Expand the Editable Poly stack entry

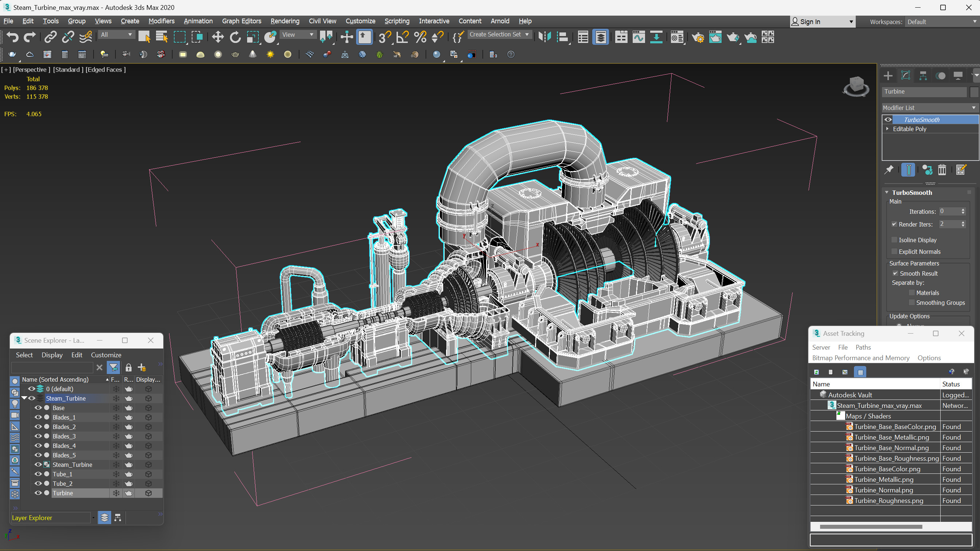click(887, 129)
